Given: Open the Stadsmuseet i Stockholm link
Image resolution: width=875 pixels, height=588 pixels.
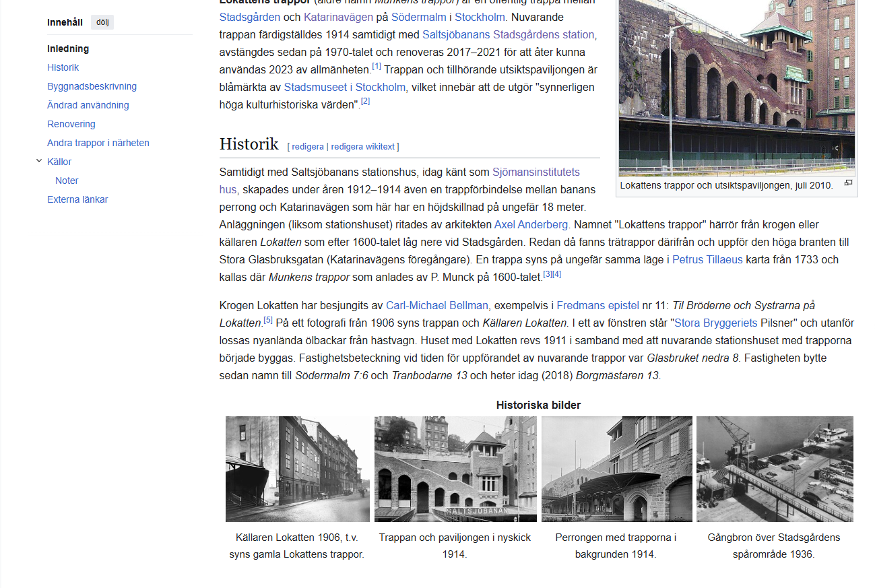Looking at the screenshot, I should [x=345, y=87].
